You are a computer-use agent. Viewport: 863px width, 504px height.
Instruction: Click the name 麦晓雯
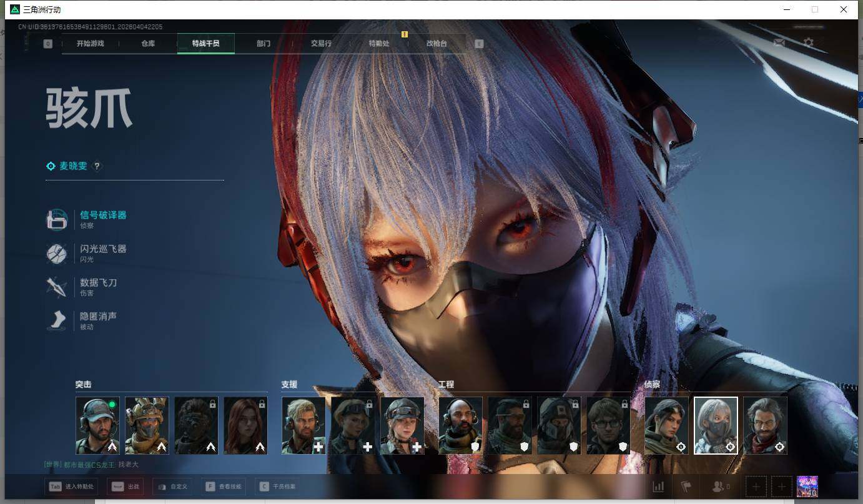coord(73,166)
